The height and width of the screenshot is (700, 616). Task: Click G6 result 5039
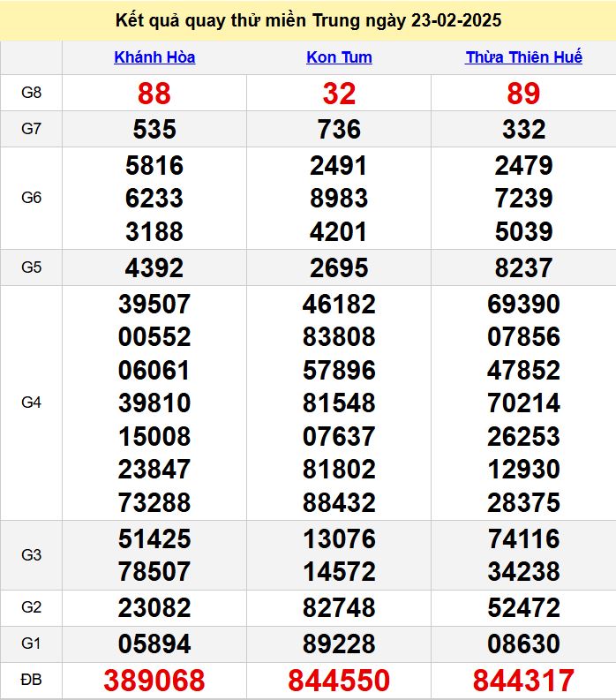(x=523, y=231)
